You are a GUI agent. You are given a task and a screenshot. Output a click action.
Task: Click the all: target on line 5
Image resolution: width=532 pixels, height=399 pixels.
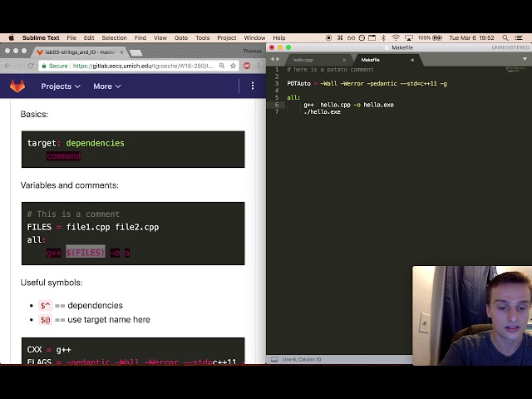[x=293, y=98]
